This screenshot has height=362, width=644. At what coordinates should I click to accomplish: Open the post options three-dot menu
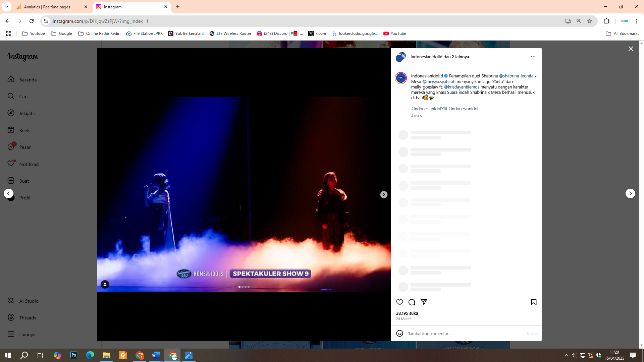[x=533, y=57]
